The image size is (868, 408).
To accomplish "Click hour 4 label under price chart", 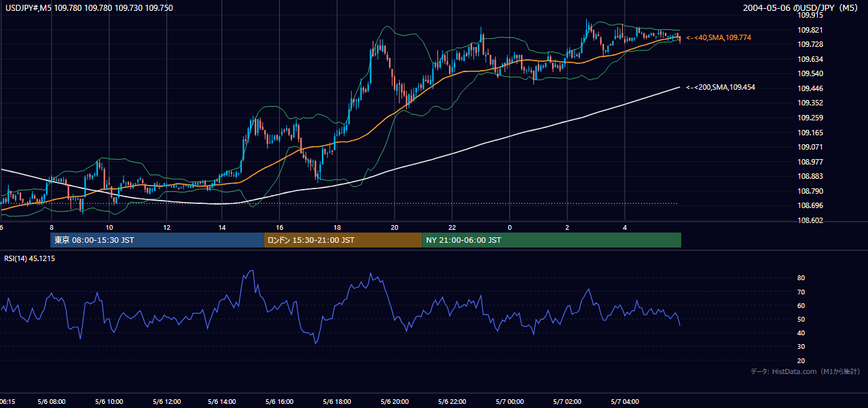I will tap(625, 228).
